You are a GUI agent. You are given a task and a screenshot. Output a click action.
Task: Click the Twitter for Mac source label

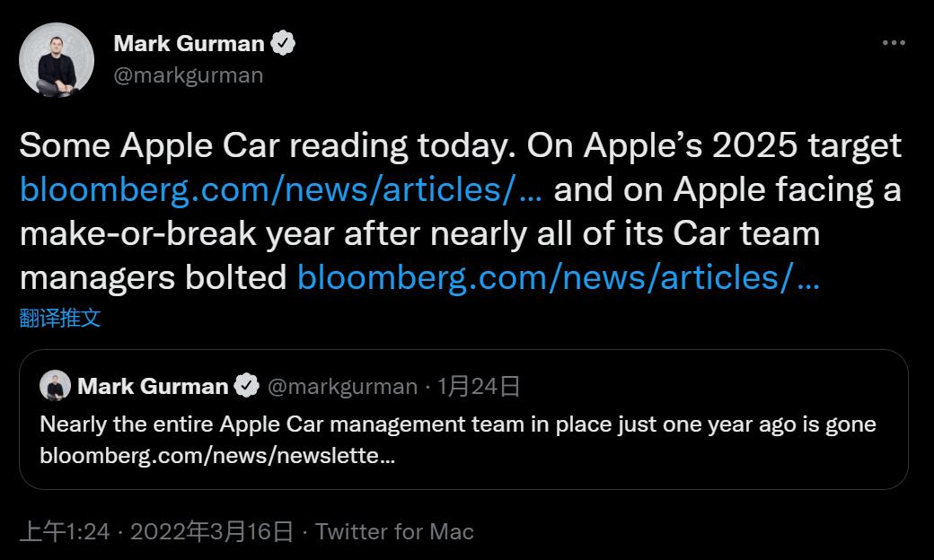[x=394, y=532]
